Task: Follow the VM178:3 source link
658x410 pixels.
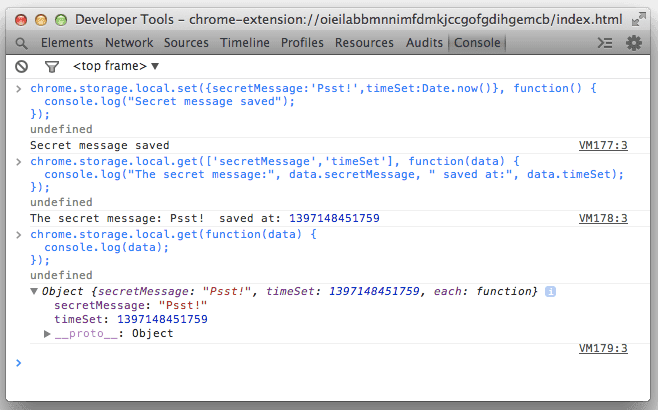Action: click(x=603, y=218)
